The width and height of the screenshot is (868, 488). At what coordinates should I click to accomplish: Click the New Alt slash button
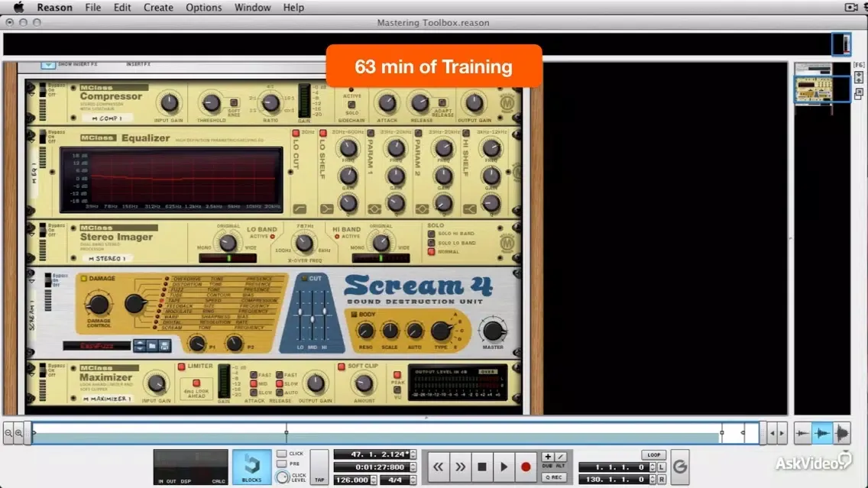tap(560, 457)
